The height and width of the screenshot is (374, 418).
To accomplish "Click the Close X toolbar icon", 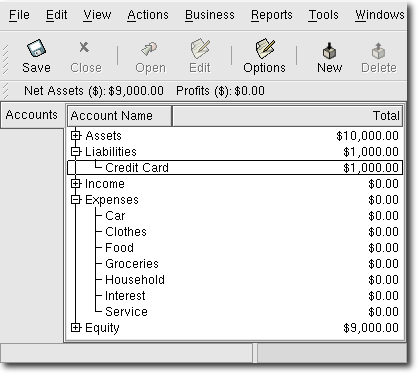I will (84, 47).
